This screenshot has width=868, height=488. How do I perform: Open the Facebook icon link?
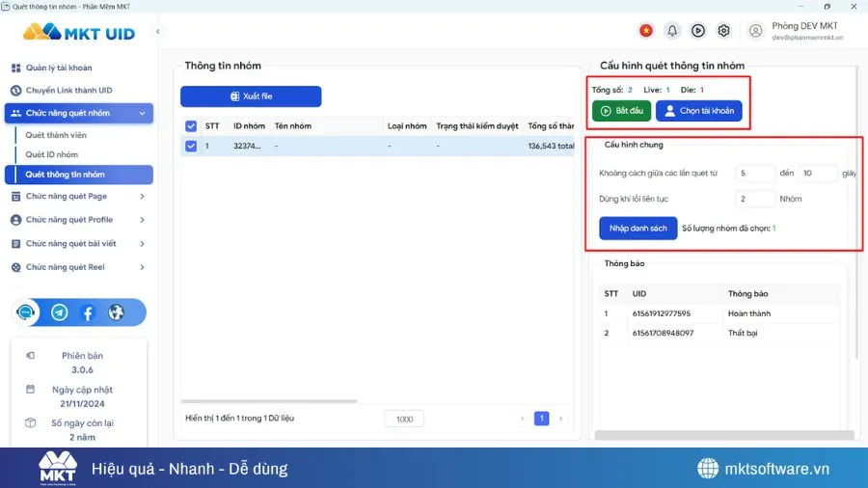click(x=88, y=312)
